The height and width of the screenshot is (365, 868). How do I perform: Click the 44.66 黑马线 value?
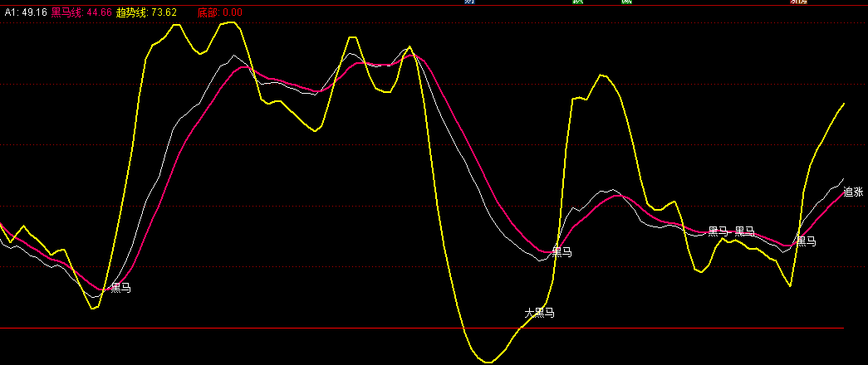click(99, 13)
